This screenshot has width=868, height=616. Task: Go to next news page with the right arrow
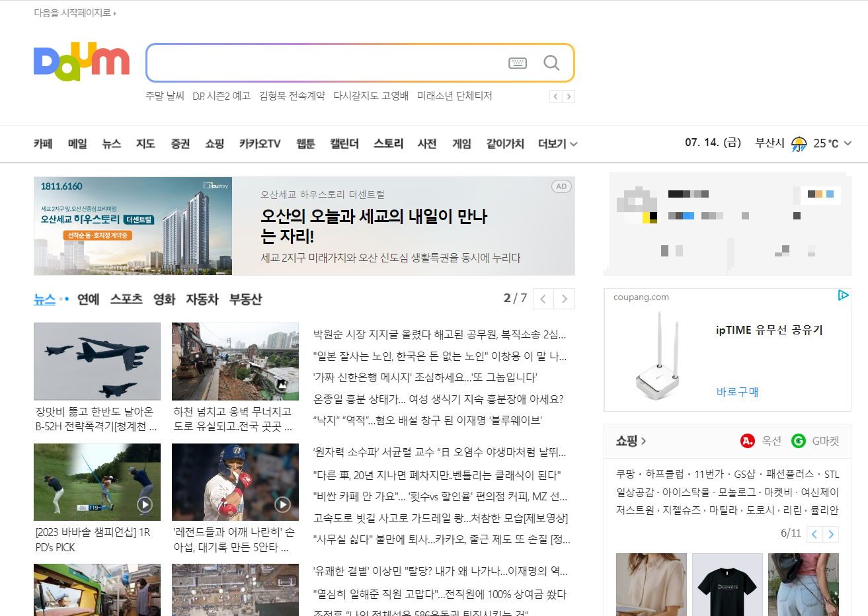[564, 299]
